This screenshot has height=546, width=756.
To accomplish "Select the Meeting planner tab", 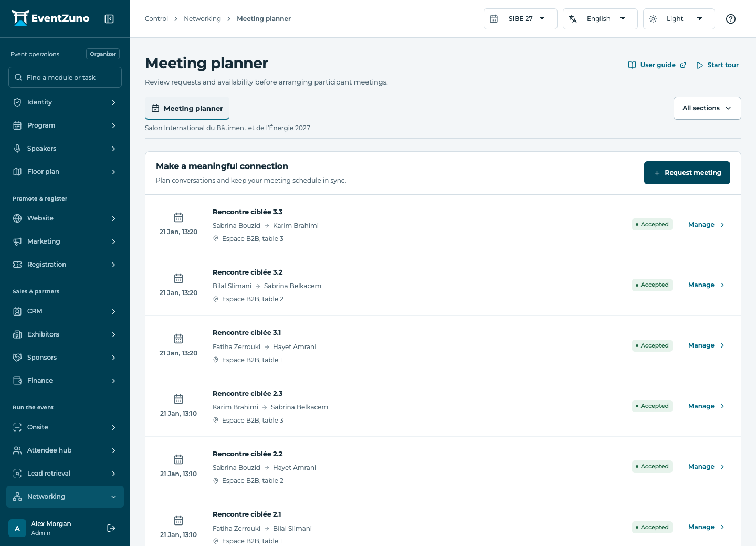I will 187,108.
